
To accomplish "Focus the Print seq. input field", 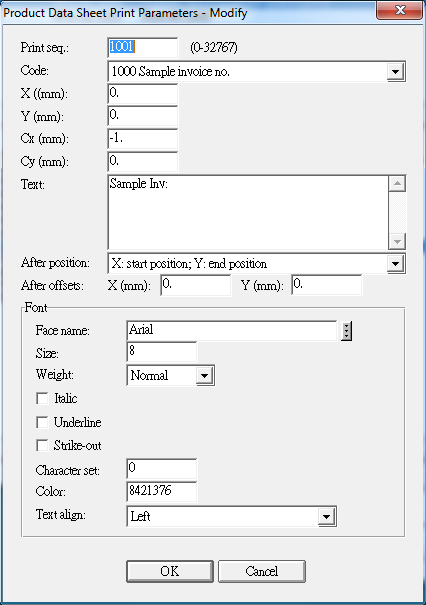I will (142, 47).
